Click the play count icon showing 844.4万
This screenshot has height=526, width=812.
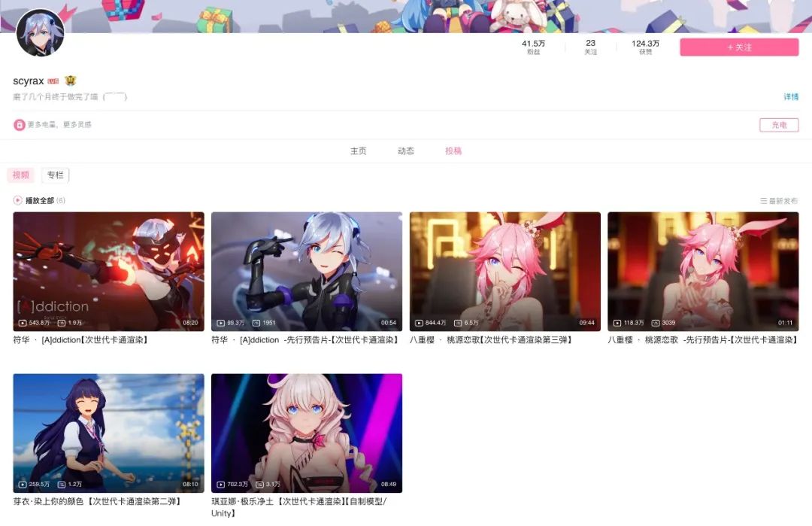click(x=419, y=323)
